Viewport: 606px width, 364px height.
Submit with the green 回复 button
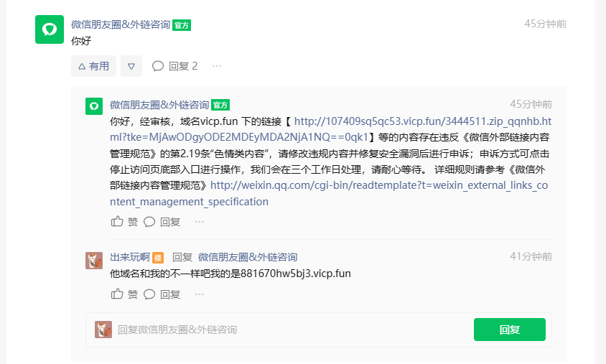pyautogui.click(x=510, y=330)
